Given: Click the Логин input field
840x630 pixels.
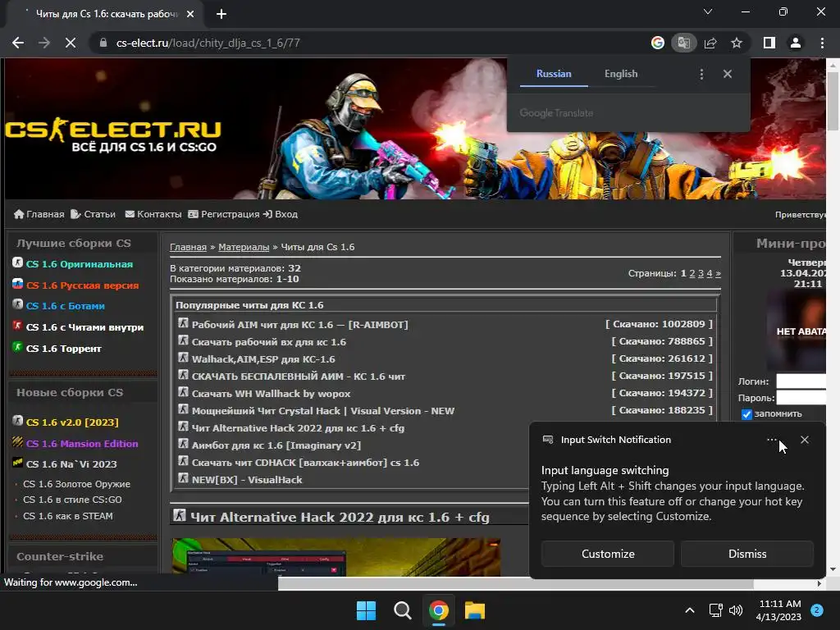Looking at the screenshot, I should pos(801,381).
